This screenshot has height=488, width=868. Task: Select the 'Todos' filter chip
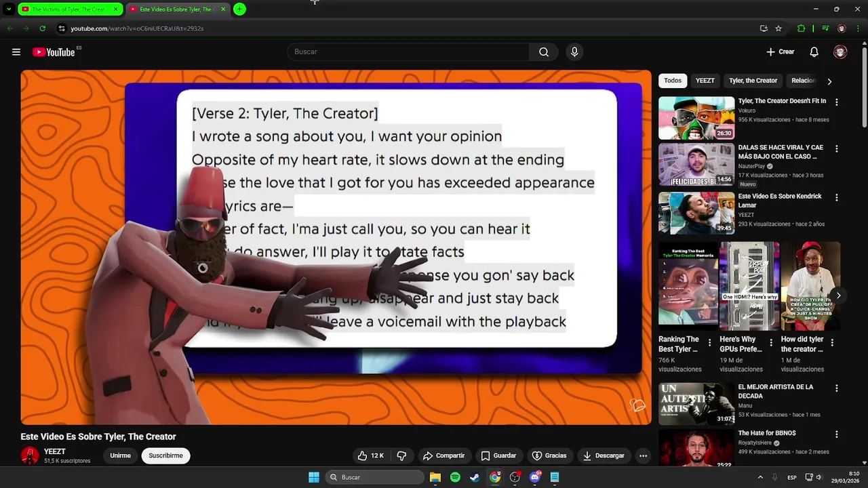pos(673,81)
